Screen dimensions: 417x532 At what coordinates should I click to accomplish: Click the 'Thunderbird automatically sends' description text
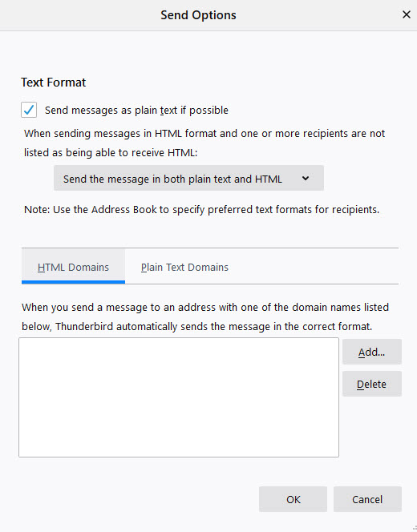tap(205, 317)
